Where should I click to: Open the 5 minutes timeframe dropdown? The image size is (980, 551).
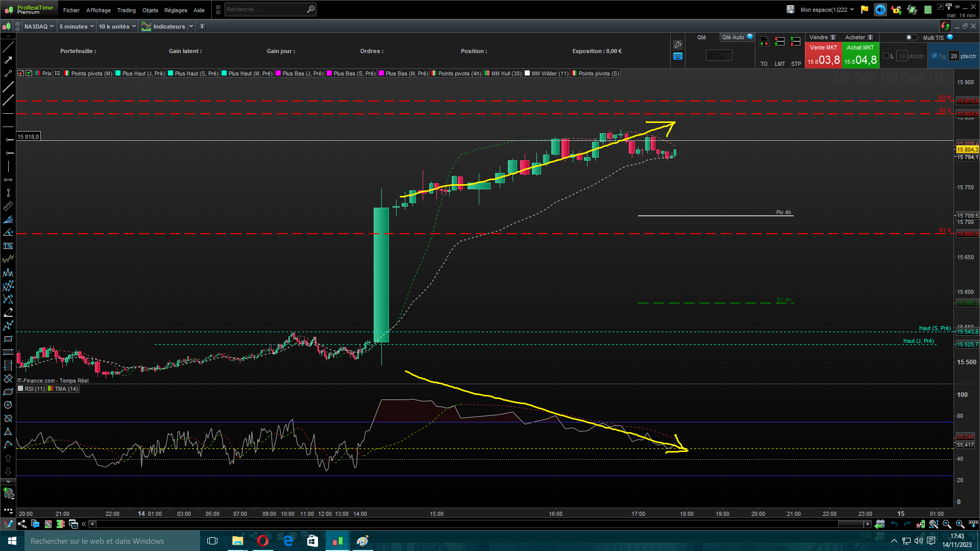(x=76, y=27)
